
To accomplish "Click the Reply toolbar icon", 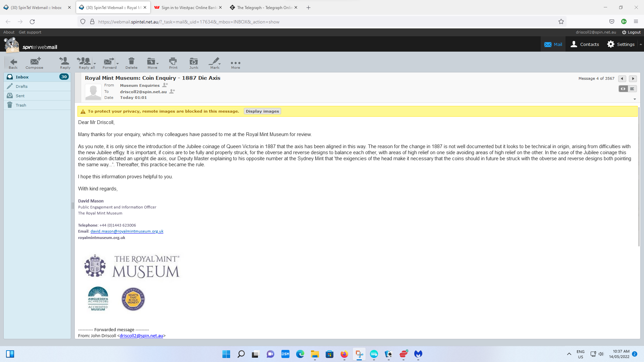I will click(x=65, y=63).
